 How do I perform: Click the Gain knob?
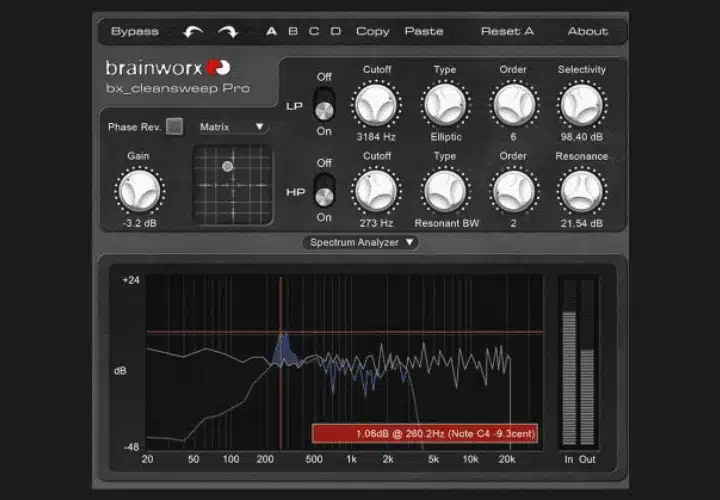[140, 191]
